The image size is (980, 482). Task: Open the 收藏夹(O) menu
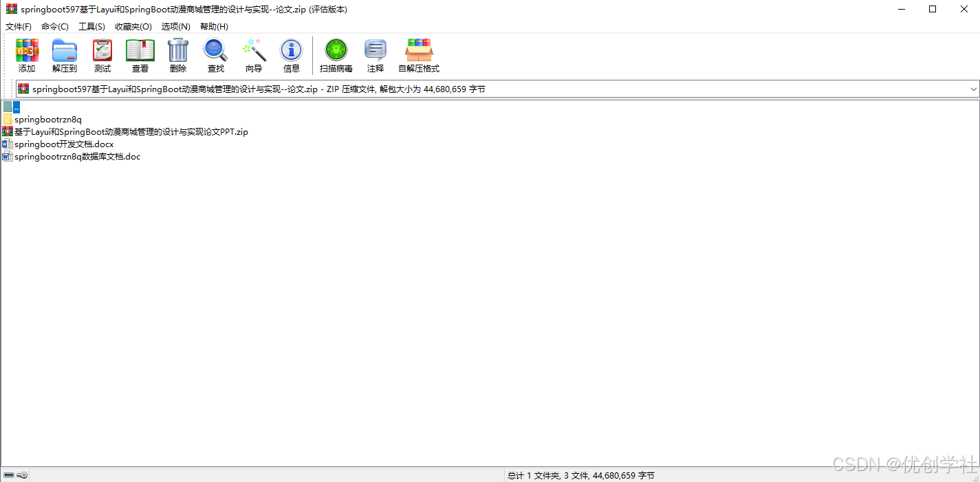click(x=133, y=26)
